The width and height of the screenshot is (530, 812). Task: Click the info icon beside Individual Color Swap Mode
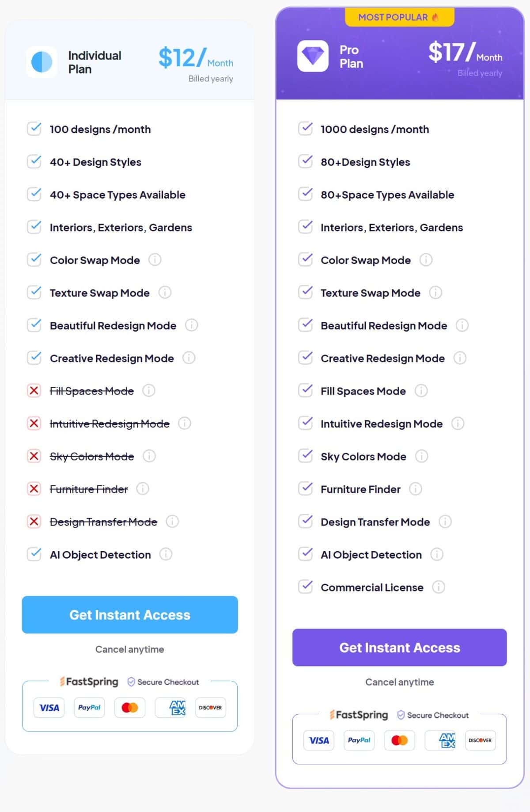pos(155,259)
